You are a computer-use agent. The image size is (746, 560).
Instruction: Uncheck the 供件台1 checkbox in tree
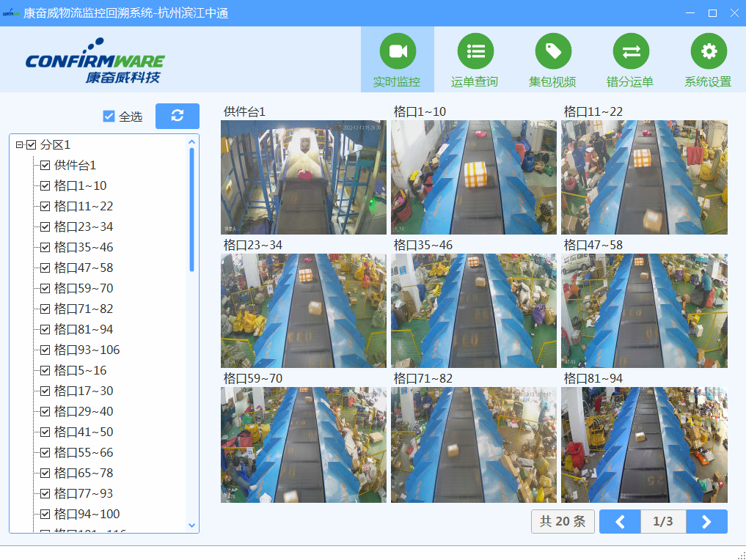coord(45,166)
